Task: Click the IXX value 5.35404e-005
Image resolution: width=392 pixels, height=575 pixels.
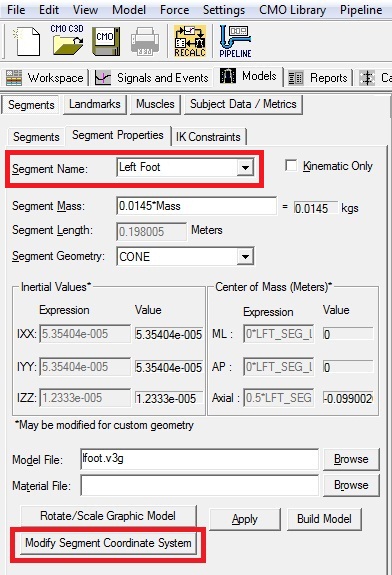Action: tap(169, 334)
